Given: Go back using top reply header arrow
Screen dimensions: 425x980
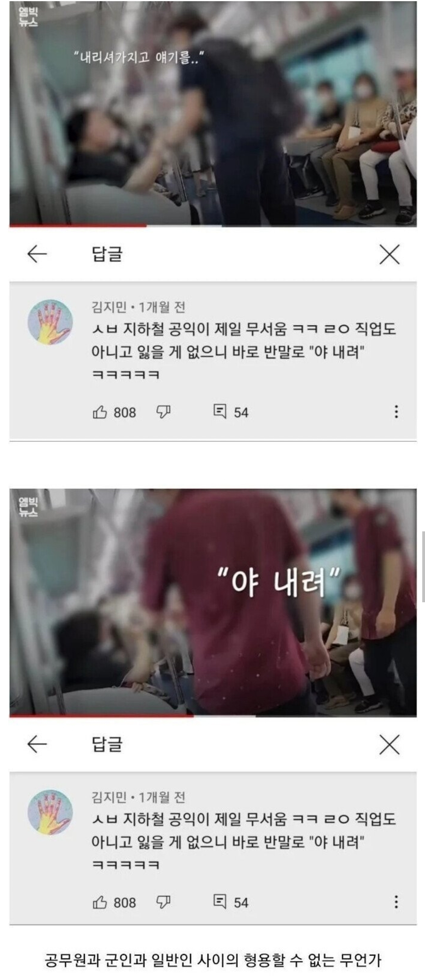Looking at the screenshot, I should click(x=37, y=254).
